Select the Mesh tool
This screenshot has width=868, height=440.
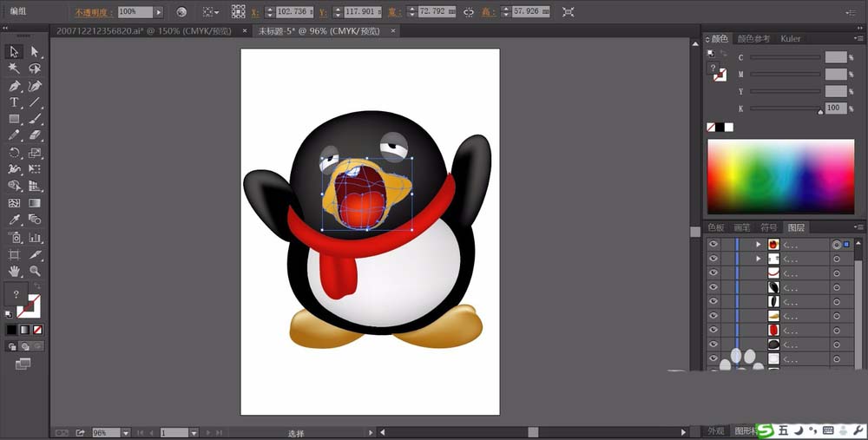click(14, 203)
